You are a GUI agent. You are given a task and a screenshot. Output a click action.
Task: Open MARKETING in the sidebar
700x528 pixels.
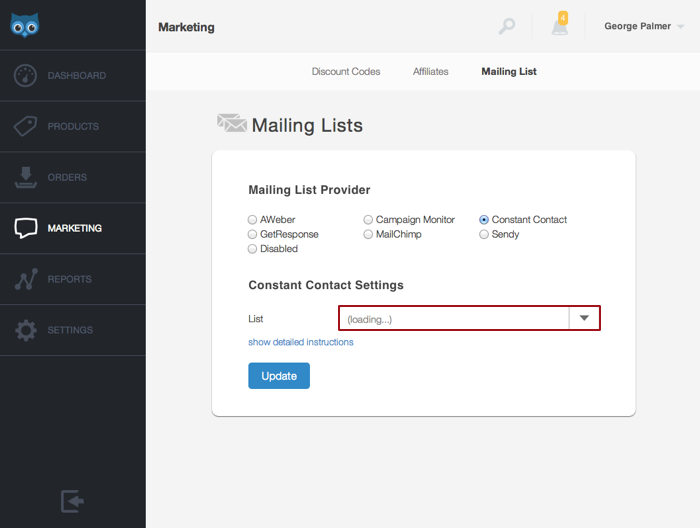75,228
